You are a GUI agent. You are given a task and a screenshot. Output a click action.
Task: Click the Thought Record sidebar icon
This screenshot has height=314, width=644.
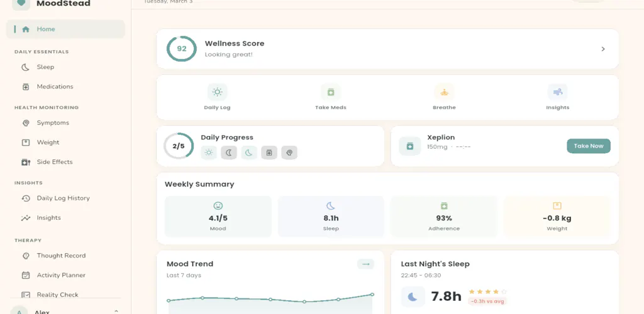coord(25,256)
